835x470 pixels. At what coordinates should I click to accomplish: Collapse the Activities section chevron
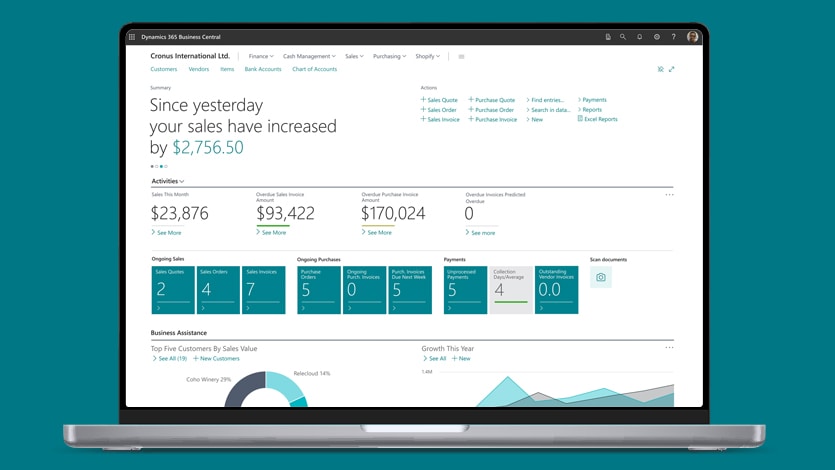click(182, 182)
